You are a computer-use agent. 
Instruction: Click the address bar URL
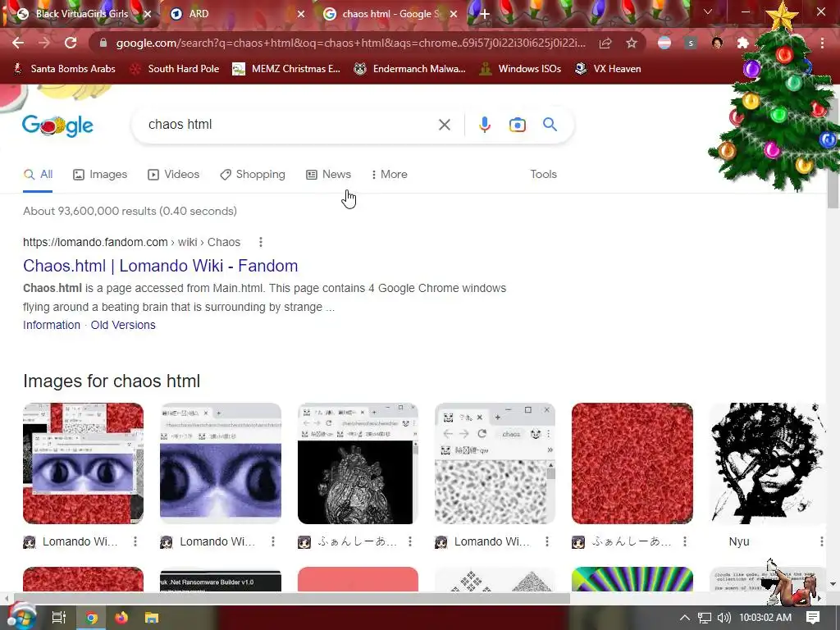tap(351, 43)
